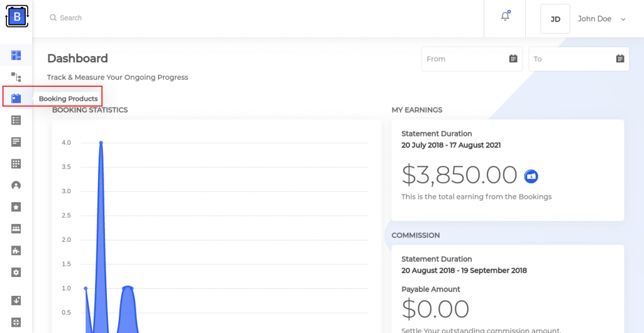Open the puzzle piece add-ons icon
Screen dimensions: 644x333
pos(16,251)
